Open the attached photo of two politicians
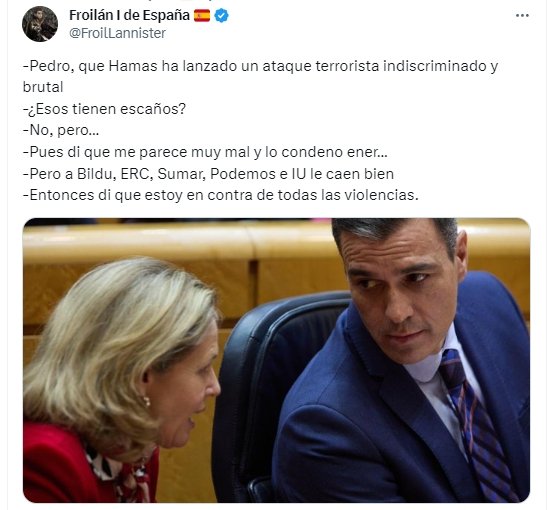Viewport: 554px width, 510px height. [276, 360]
